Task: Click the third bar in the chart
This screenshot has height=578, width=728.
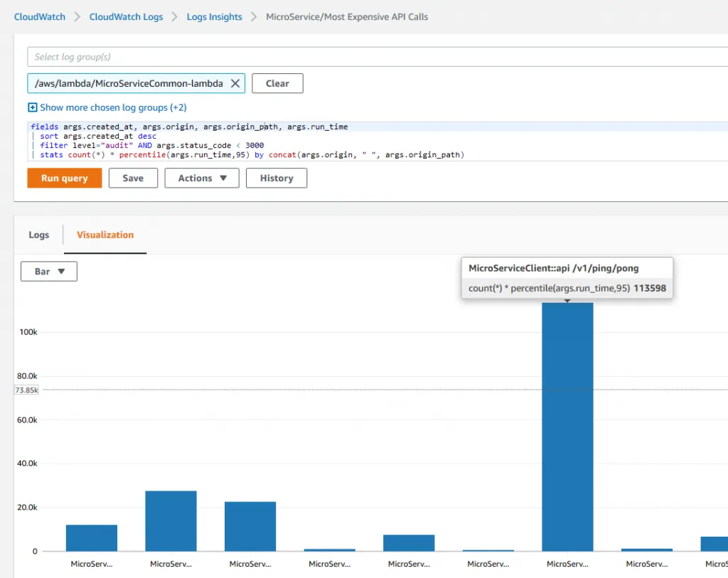Action: tap(250, 526)
